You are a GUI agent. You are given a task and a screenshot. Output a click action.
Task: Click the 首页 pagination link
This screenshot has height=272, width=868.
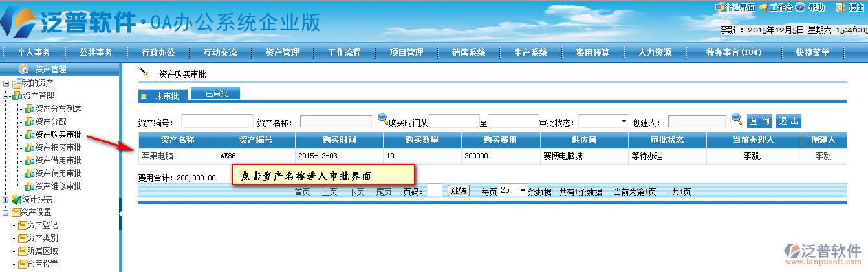pos(302,192)
